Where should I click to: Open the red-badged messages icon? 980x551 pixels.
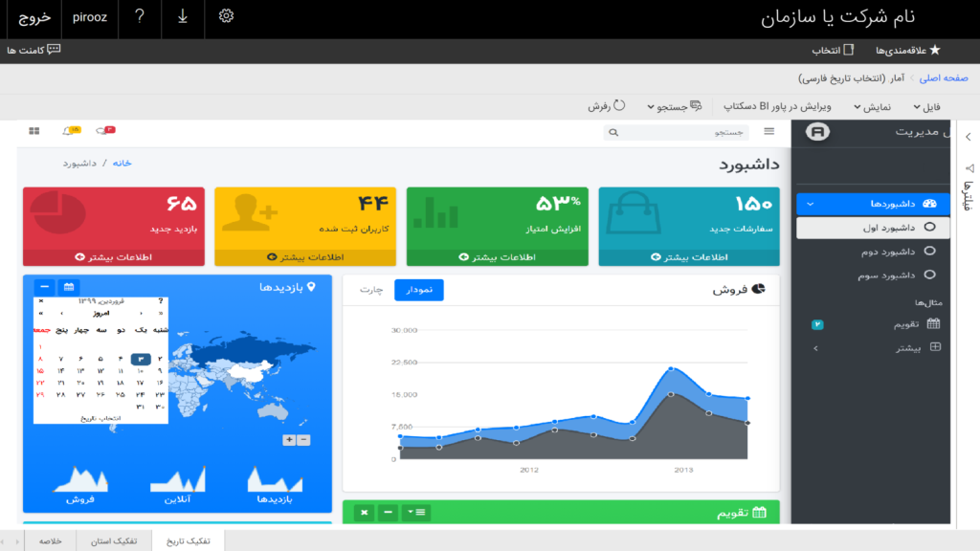pyautogui.click(x=105, y=130)
